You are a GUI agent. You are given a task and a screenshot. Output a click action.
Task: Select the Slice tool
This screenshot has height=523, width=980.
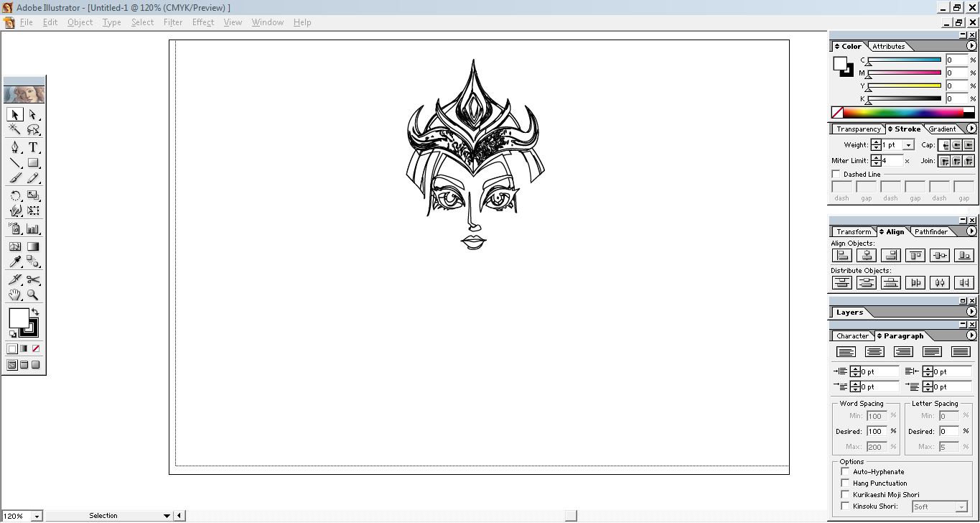14,279
